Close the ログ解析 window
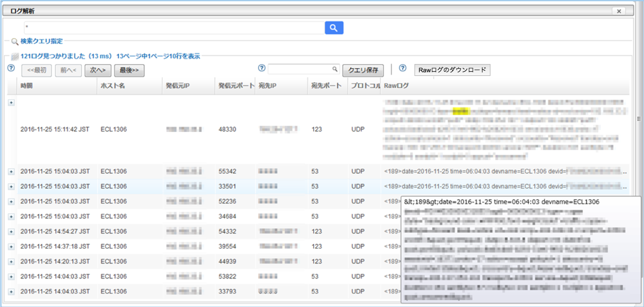 coord(619,11)
